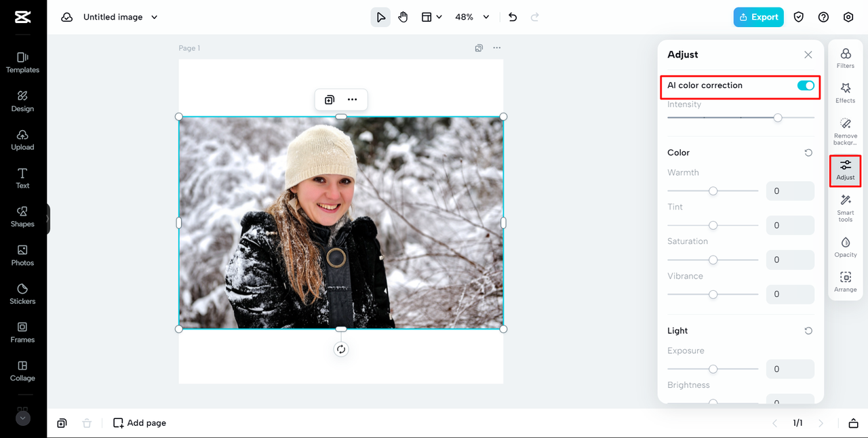Image resolution: width=868 pixels, height=438 pixels.
Task: Open the Effects tab
Action: pos(846,93)
